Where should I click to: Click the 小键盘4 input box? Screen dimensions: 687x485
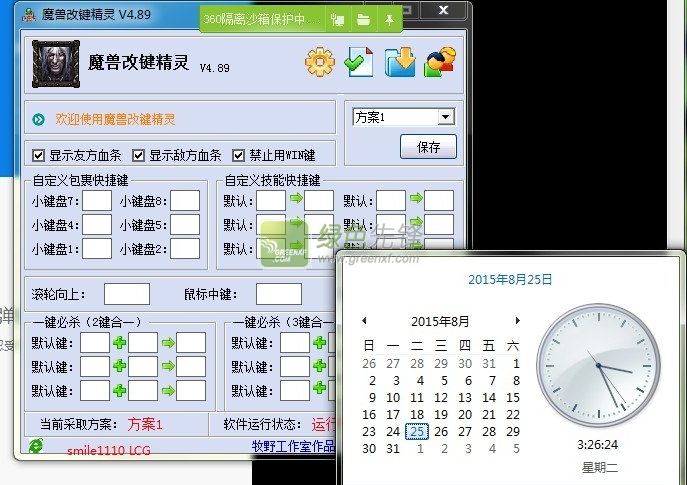click(97, 225)
